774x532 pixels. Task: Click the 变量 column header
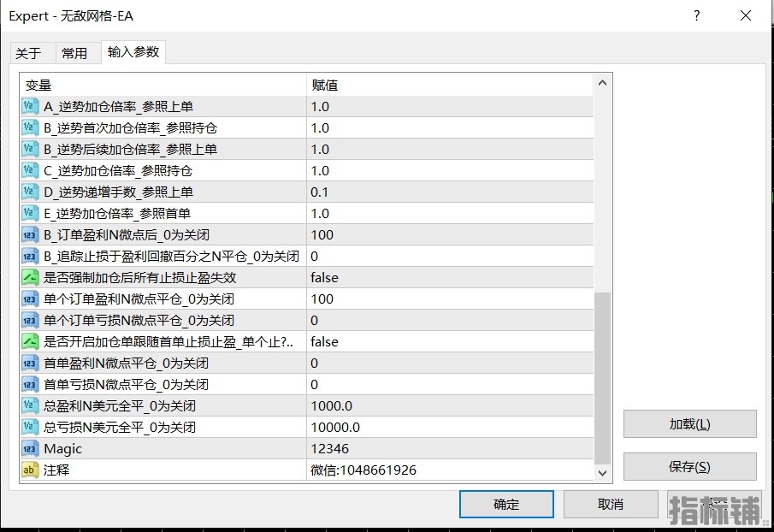[162, 86]
